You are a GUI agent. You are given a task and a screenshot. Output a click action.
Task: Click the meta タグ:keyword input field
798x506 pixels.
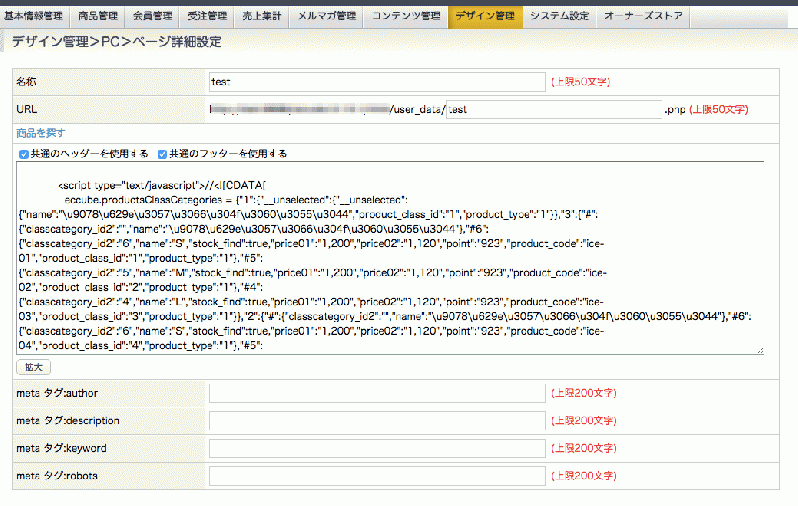[x=377, y=448]
